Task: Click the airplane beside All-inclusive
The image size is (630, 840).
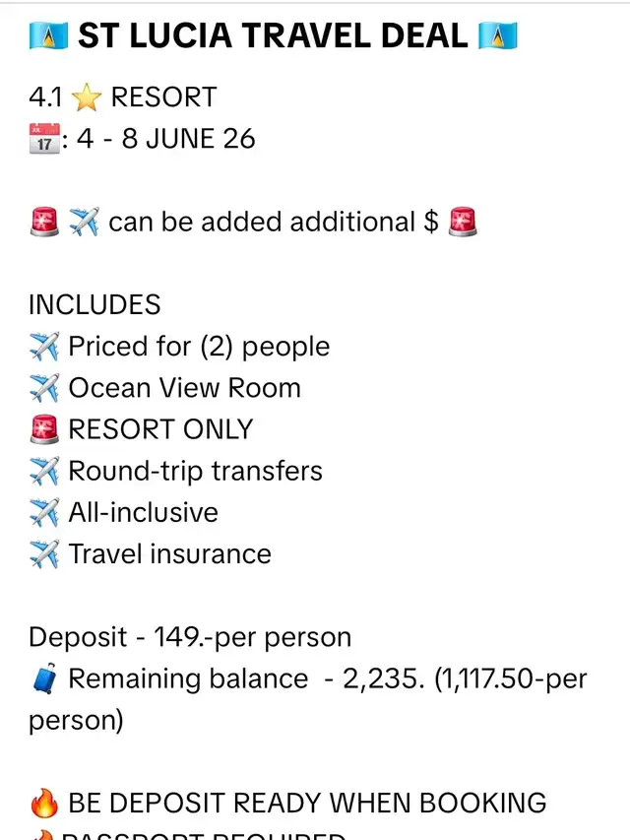Action: point(44,512)
